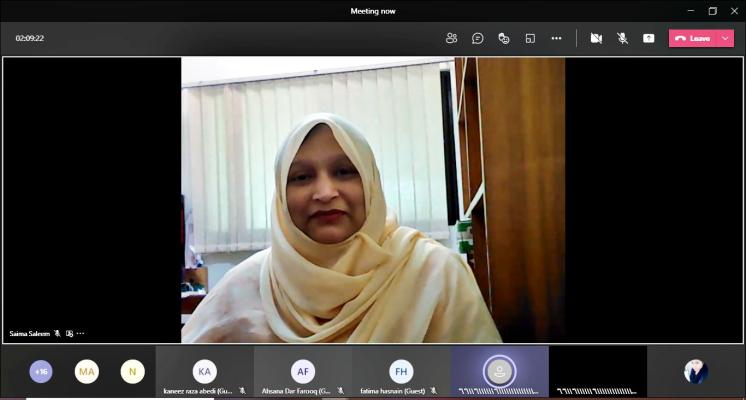The height and width of the screenshot is (400, 746).
Task: Click the MA participant avatar
Action: click(87, 372)
